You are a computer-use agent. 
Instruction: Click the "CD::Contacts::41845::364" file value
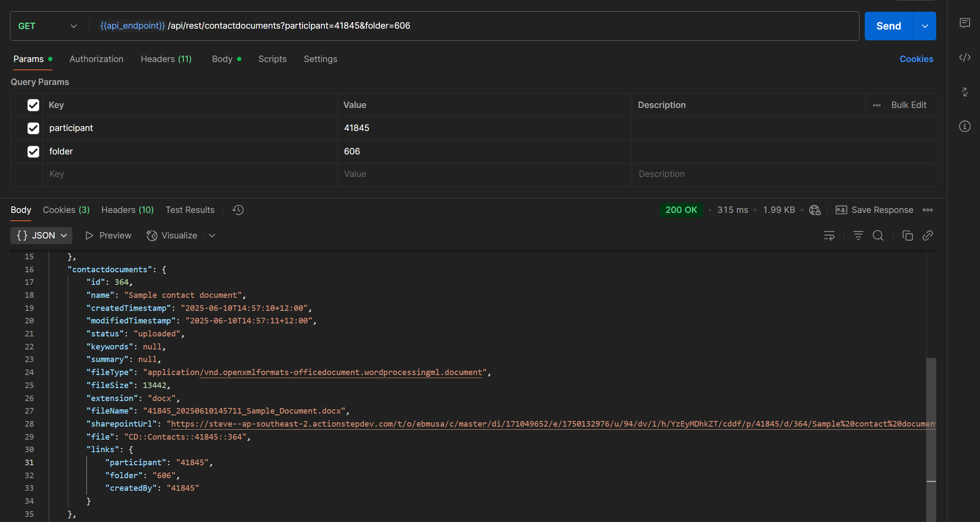[x=185, y=437]
